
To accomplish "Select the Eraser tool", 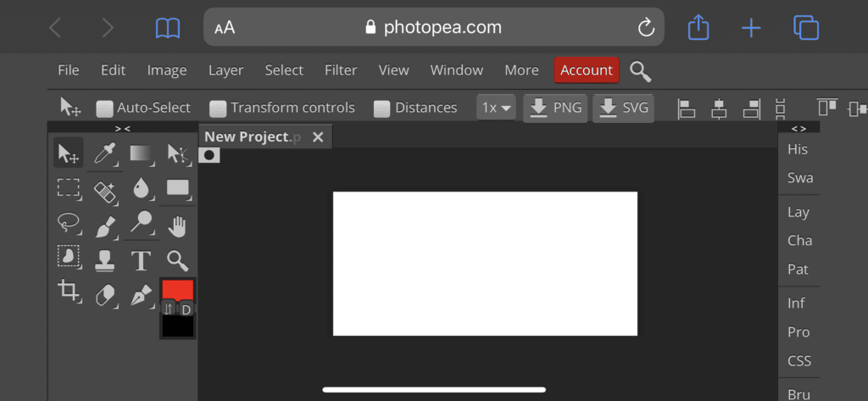I will pos(104,295).
